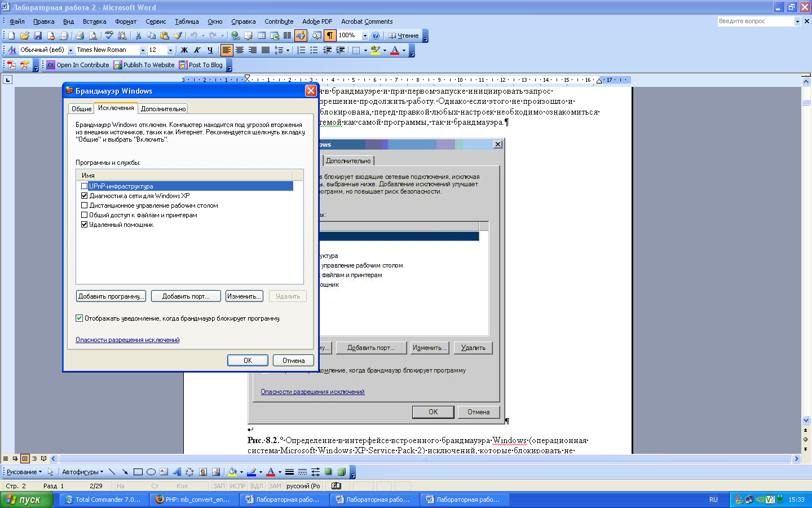Image resolution: width=812 pixels, height=508 pixels.
Task: Open the style dropdown Обычный (веб)
Action: point(71,50)
